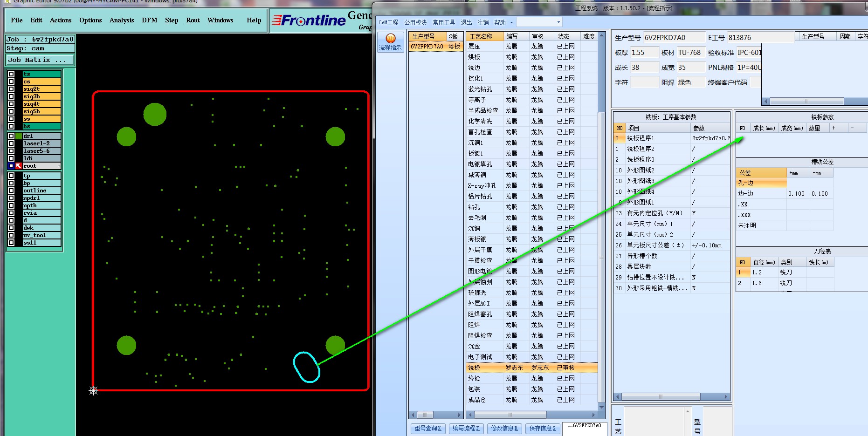Click the 修改信息 button

[504, 429]
